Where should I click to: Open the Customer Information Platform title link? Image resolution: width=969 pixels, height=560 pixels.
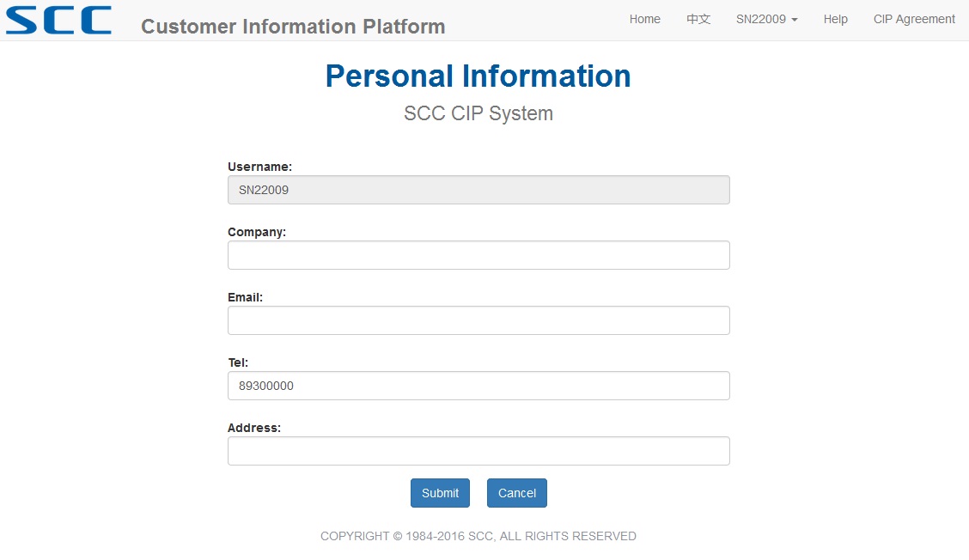[x=293, y=27]
